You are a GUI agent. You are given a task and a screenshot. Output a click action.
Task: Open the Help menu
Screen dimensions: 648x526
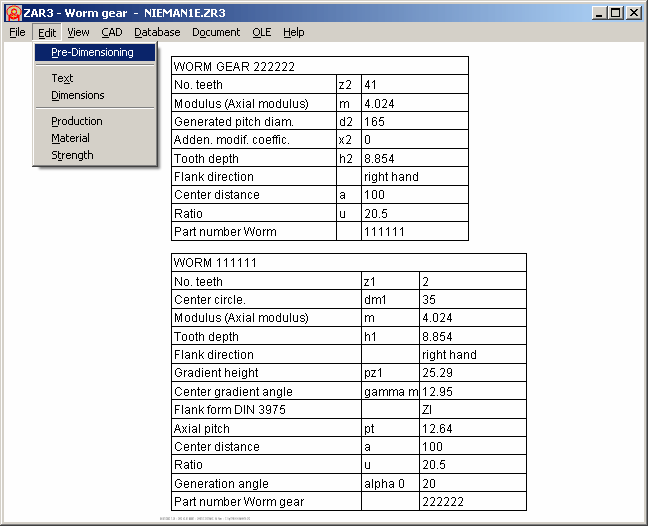(x=293, y=32)
